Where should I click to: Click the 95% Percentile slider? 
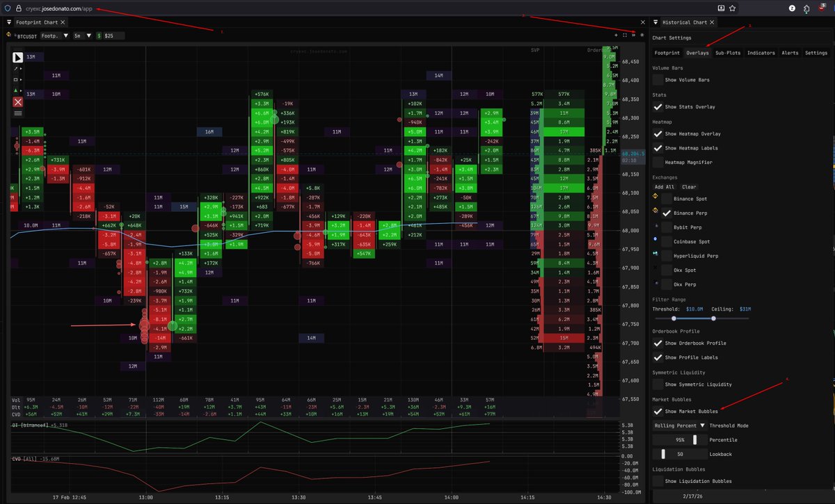point(680,439)
